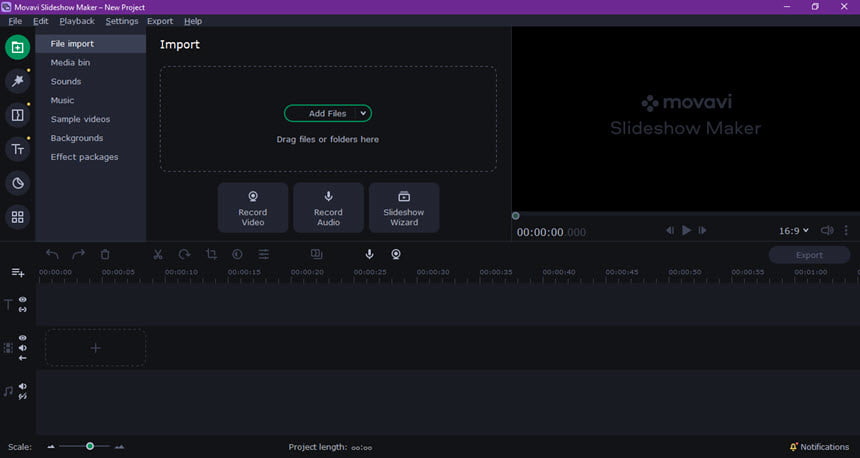Open the Edit menu
This screenshot has width=860, height=458.
pyautogui.click(x=41, y=21)
